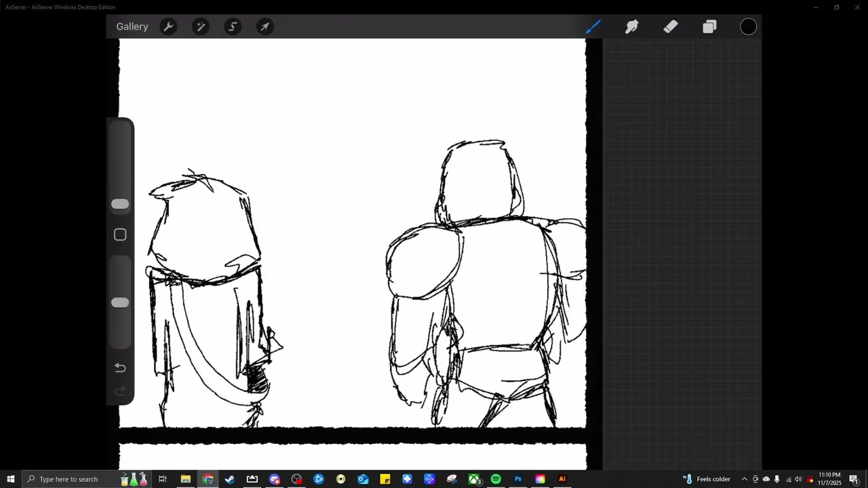This screenshot has height=488, width=868.
Task: Tap the square Modify button on the sidebar
Action: click(120, 235)
